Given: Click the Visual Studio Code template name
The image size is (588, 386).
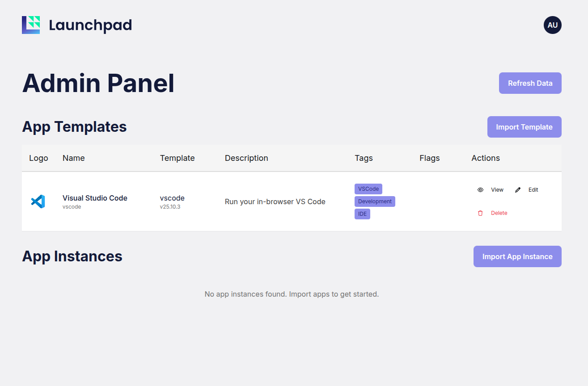Looking at the screenshot, I should (95, 198).
